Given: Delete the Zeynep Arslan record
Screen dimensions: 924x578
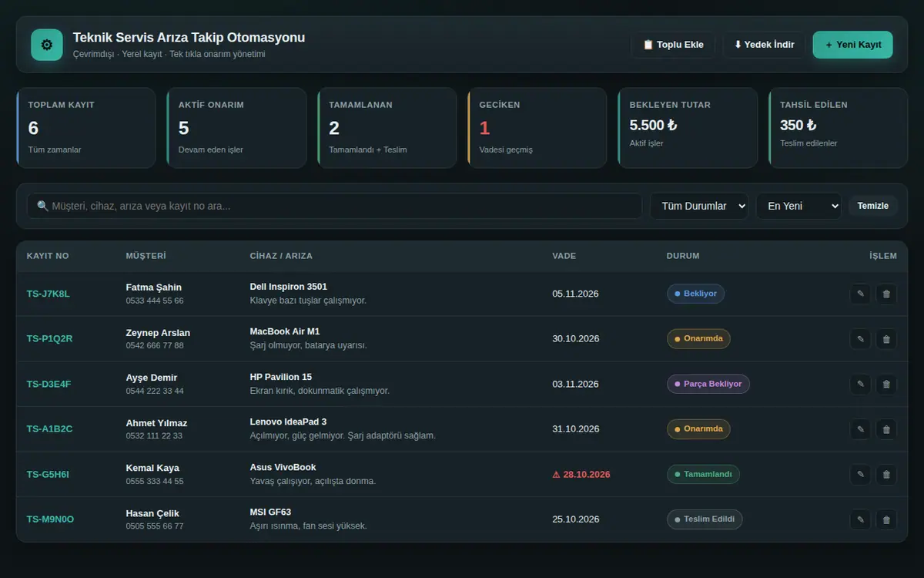Looking at the screenshot, I should click(x=886, y=339).
